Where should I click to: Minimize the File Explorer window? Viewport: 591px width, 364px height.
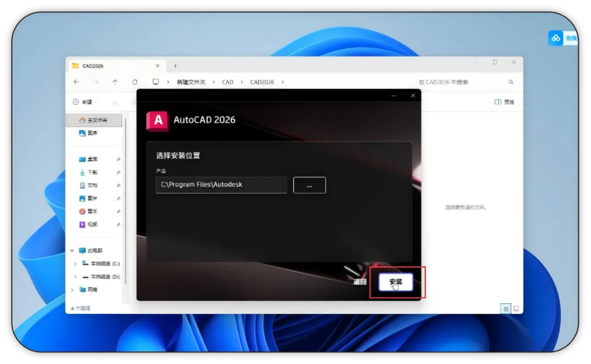click(x=477, y=62)
